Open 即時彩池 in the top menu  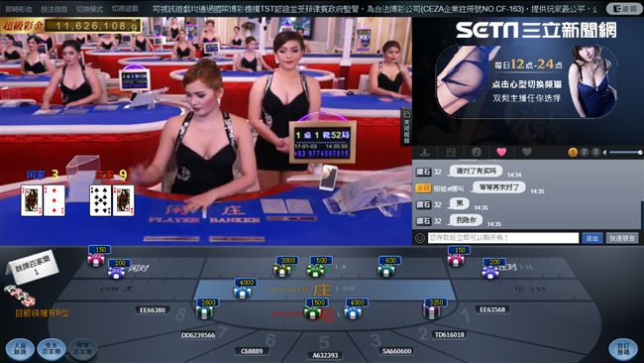tap(19, 8)
